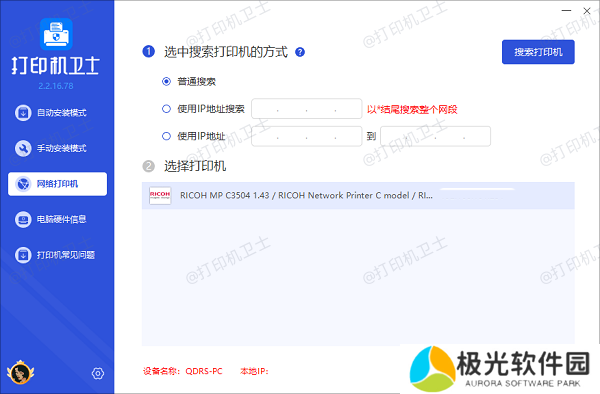
Task: Click the 手动安装模式 wrench icon
Action: point(23,148)
